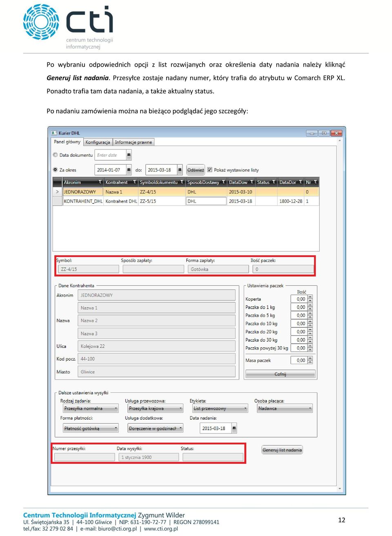Open calendar icon next to top 2015-03-18 end date
This screenshot has width=392, height=536.
pos(180,170)
